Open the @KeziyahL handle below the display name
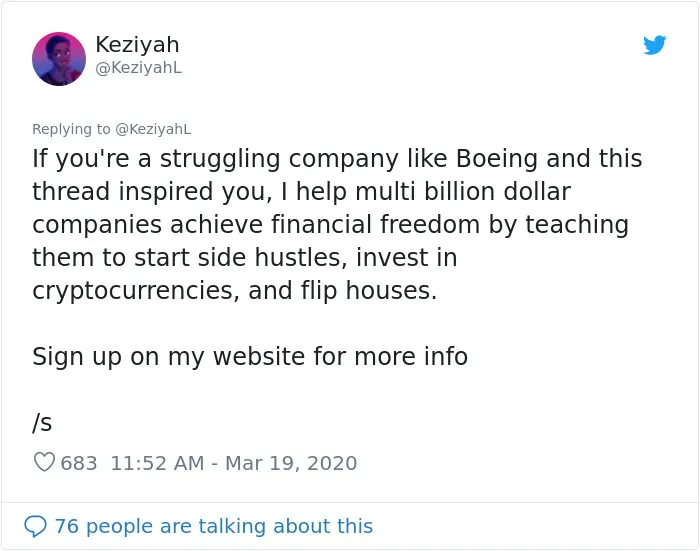 (138, 67)
